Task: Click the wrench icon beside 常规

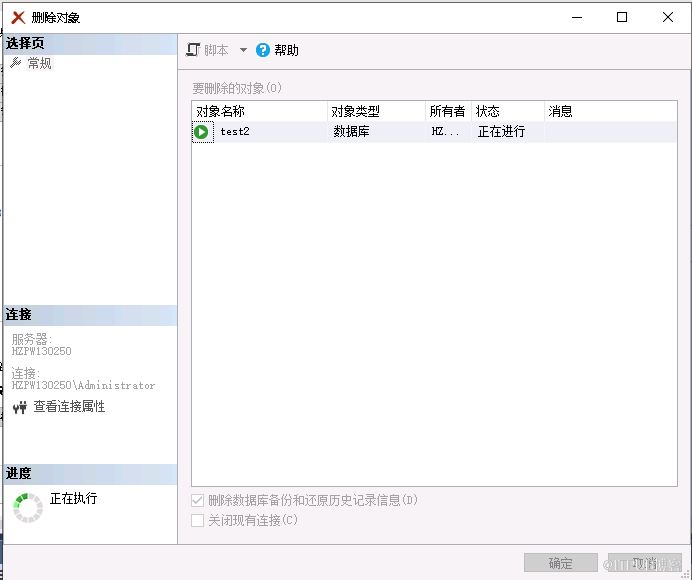Action: (x=15, y=63)
